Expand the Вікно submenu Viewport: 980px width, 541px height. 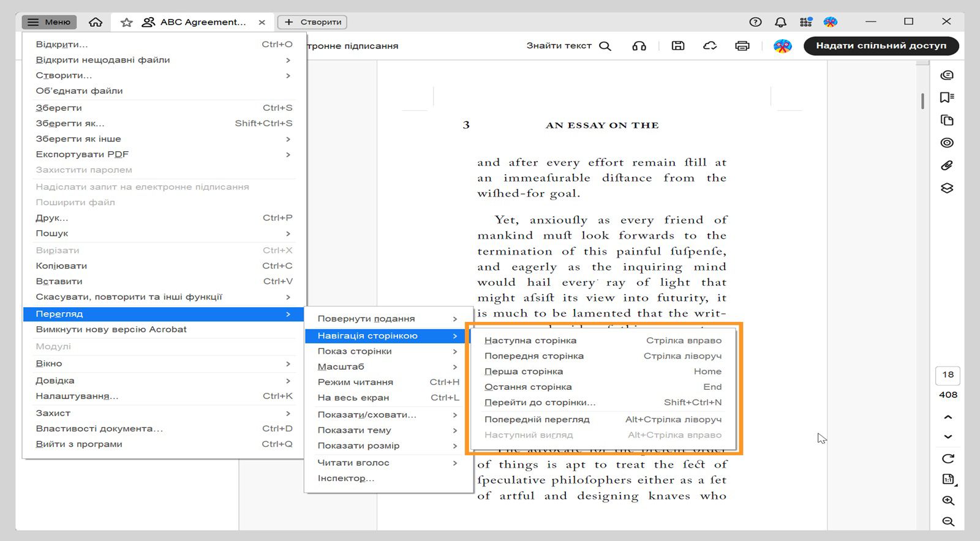tap(164, 364)
